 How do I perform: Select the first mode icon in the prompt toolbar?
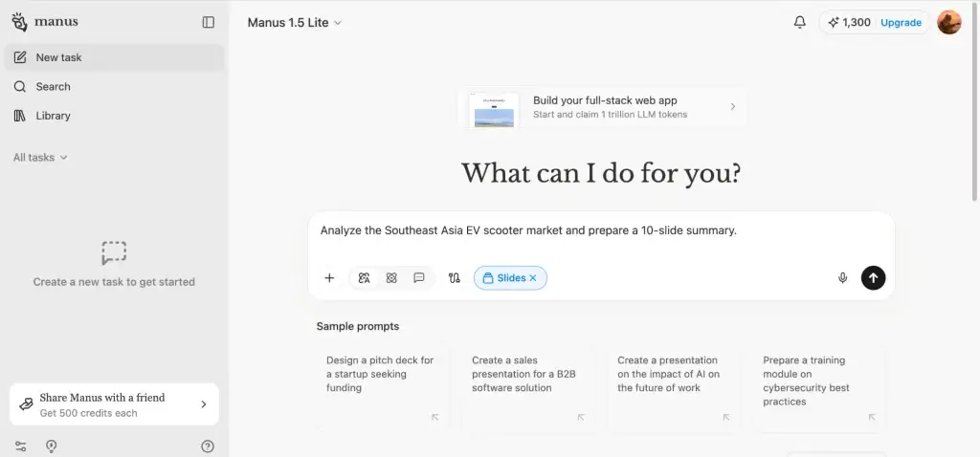click(x=364, y=278)
